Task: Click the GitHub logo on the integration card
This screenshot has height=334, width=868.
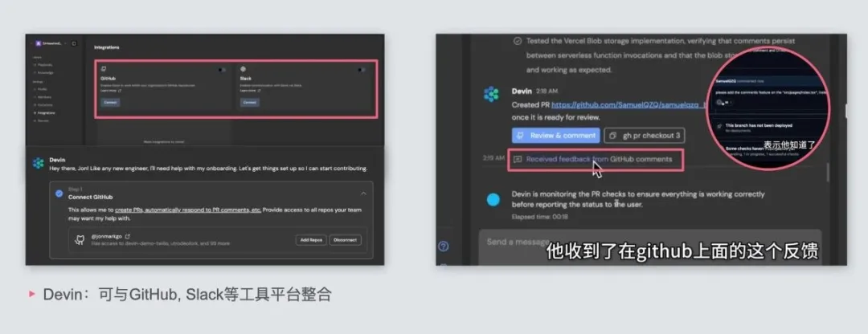Action: pos(104,69)
